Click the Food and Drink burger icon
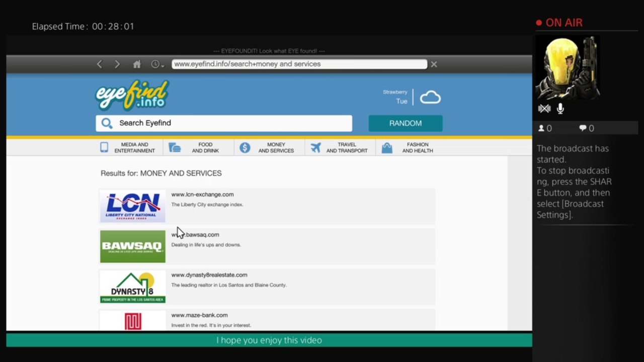The image size is (644, 362). click(175, 147)
